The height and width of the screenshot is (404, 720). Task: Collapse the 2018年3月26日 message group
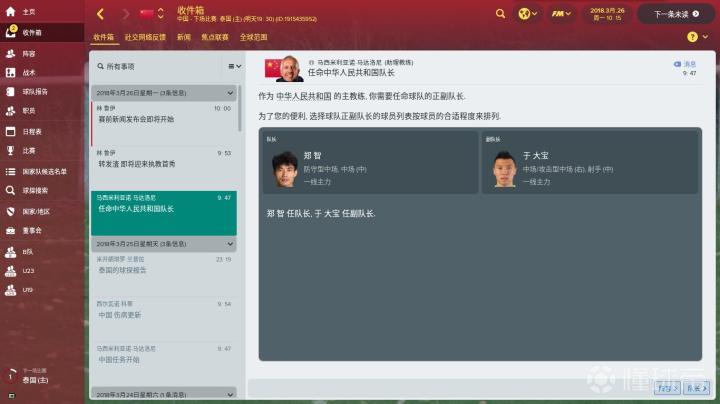tap(230, 93)
